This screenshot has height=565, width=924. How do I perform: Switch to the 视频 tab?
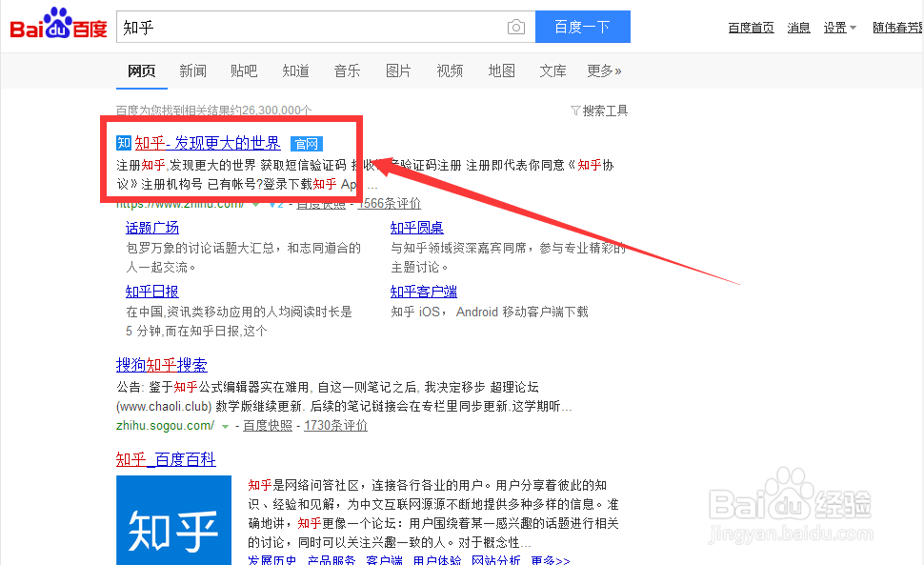click(x=450, y=71)
